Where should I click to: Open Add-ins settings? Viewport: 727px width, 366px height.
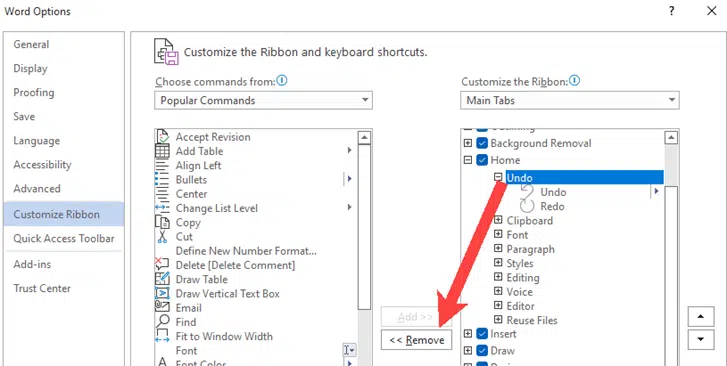[x=64, y=264]
